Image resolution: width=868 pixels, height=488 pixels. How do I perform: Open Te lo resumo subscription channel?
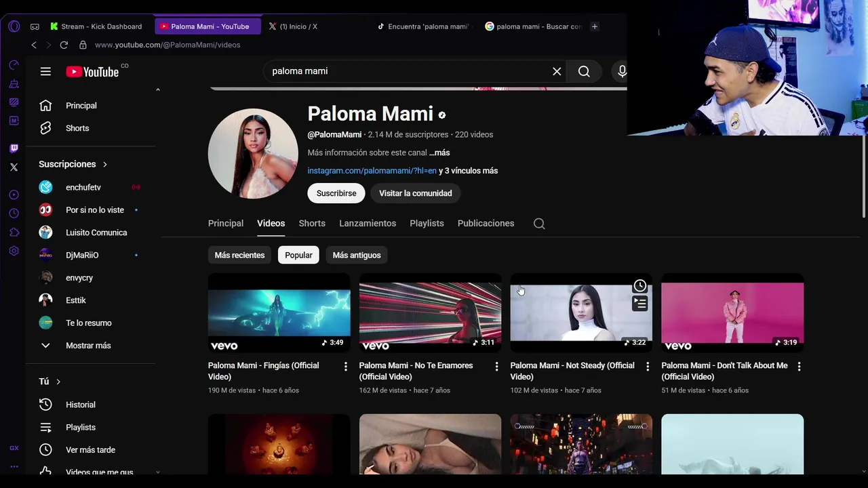click(90, 323)
